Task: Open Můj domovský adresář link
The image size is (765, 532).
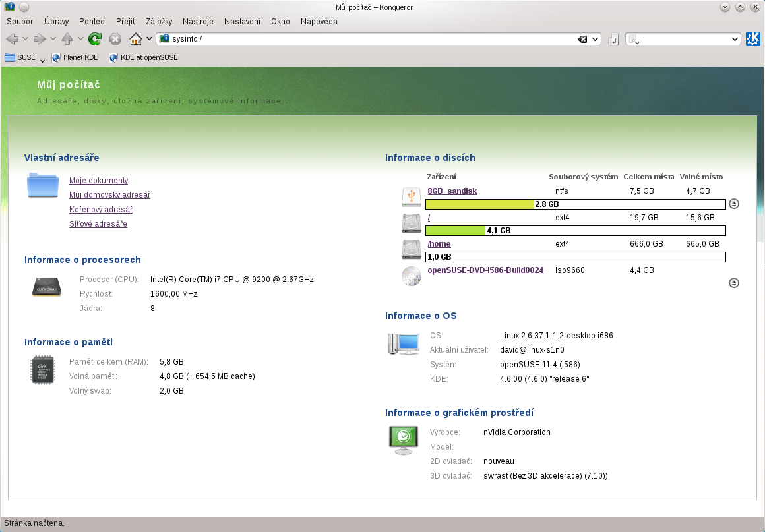Action: [109, 195]
